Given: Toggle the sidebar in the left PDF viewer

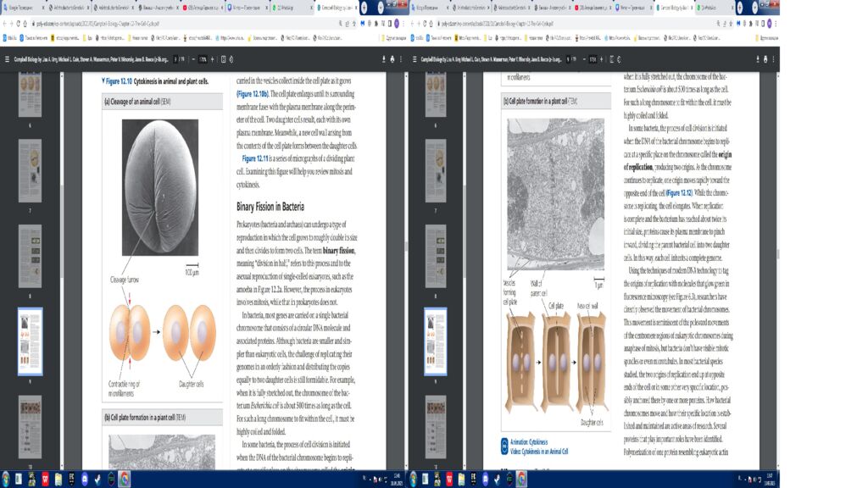Looking at the screenshot, I should (8, 60).
